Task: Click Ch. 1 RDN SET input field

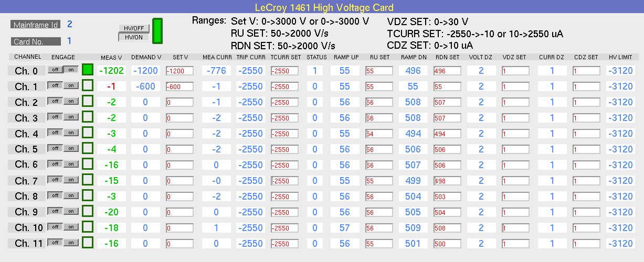Action: tap(447, 86)
